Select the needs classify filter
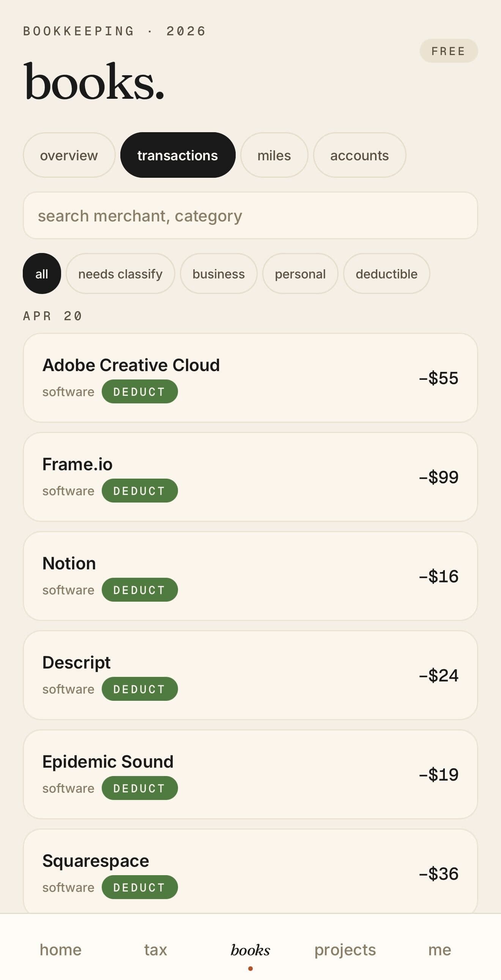Screen dimensions: 501x980 120,274
